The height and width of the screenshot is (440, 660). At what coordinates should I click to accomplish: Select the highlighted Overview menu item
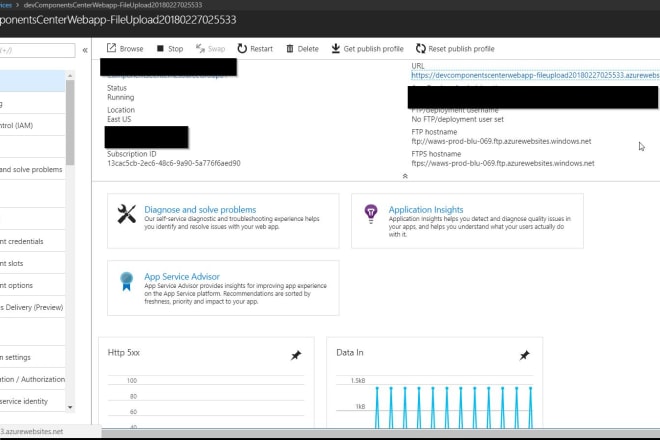[x=32, y=81]
